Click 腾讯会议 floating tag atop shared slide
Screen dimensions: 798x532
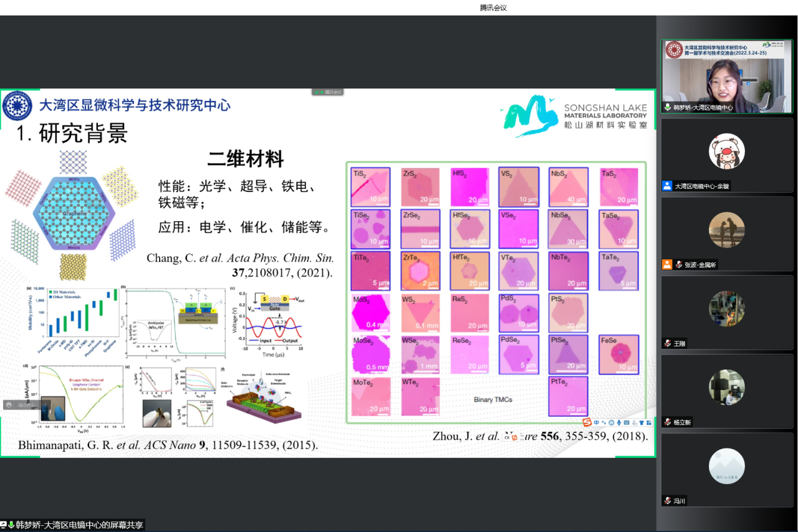(328, 92)
